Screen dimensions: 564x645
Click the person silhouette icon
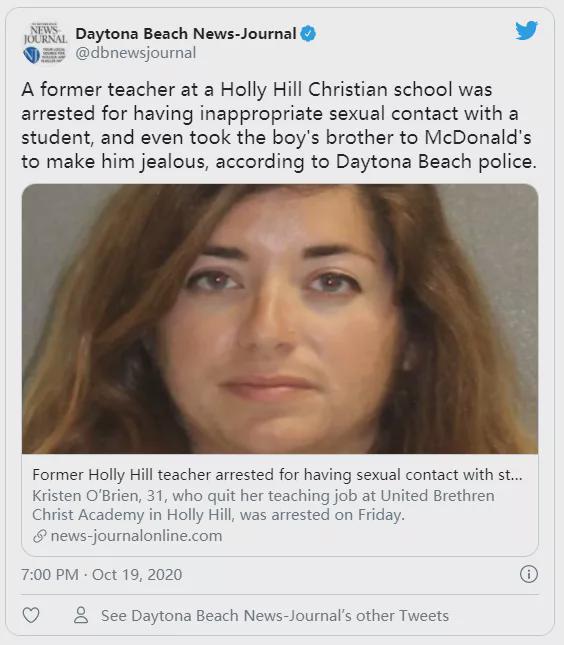(81, 615)
